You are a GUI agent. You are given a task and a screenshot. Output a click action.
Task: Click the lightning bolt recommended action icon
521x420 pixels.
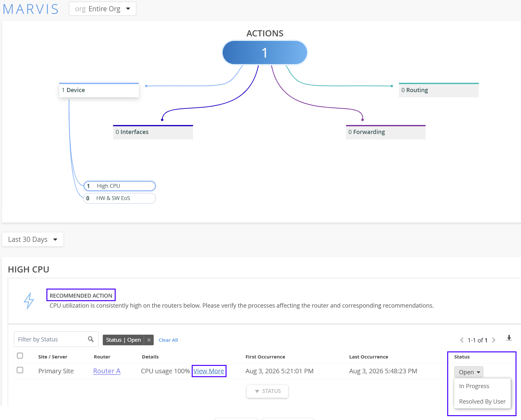click(x=29, y=301)
